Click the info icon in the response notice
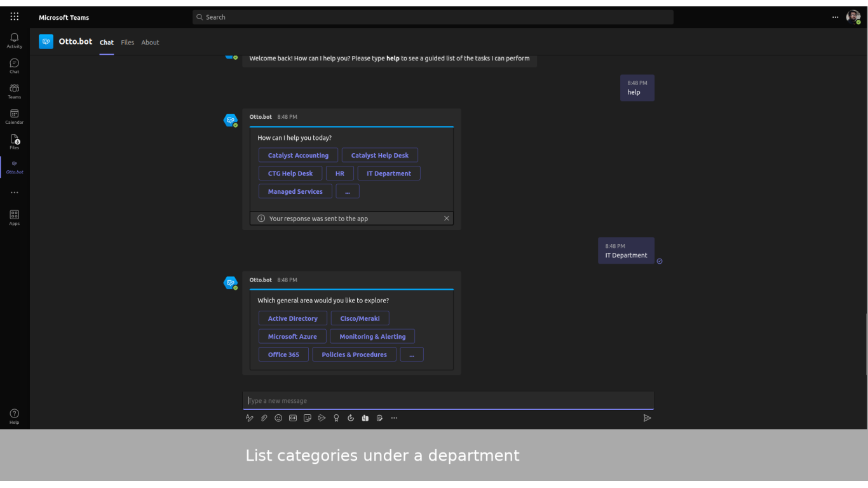Image resolution: width=868 pixels, height=488 pixels. click(x=261, y=219)
